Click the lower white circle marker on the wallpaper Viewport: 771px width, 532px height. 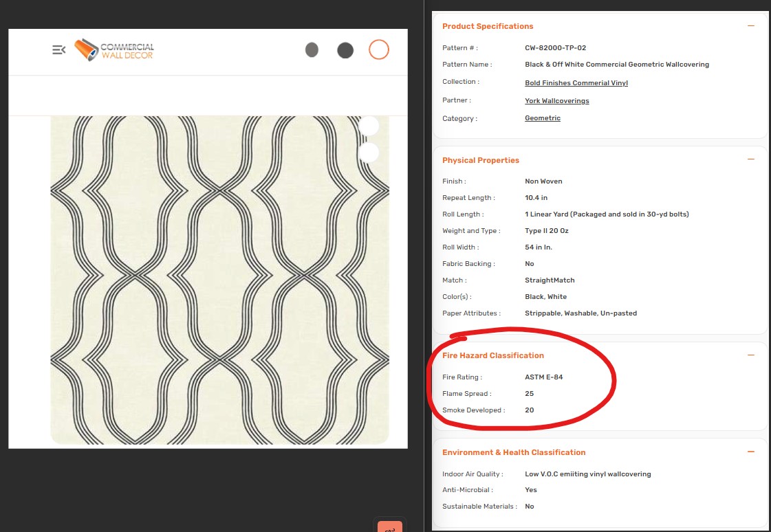pos(369,152)
